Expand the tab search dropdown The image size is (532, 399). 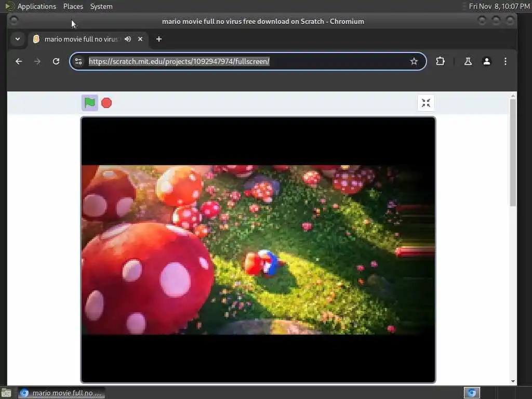[x=18, y=39]
